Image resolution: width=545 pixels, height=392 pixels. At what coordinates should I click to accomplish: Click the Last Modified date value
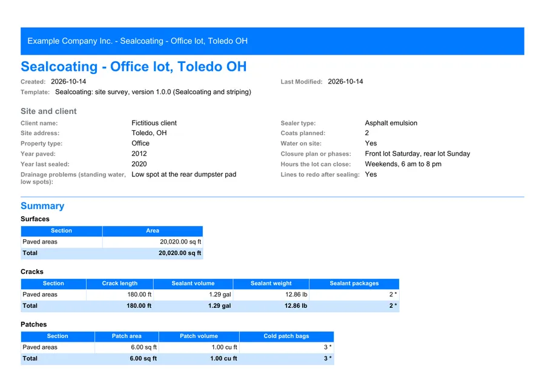346,81
